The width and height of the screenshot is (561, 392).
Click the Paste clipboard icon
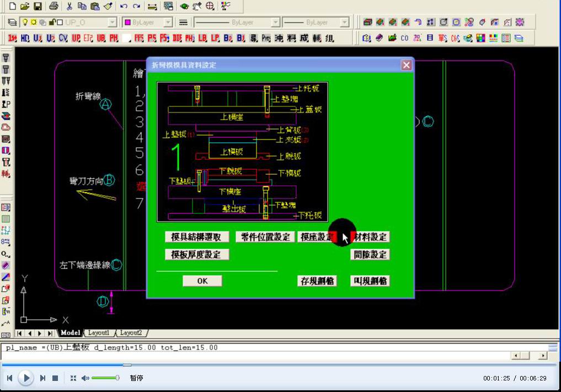click(95, 6)
